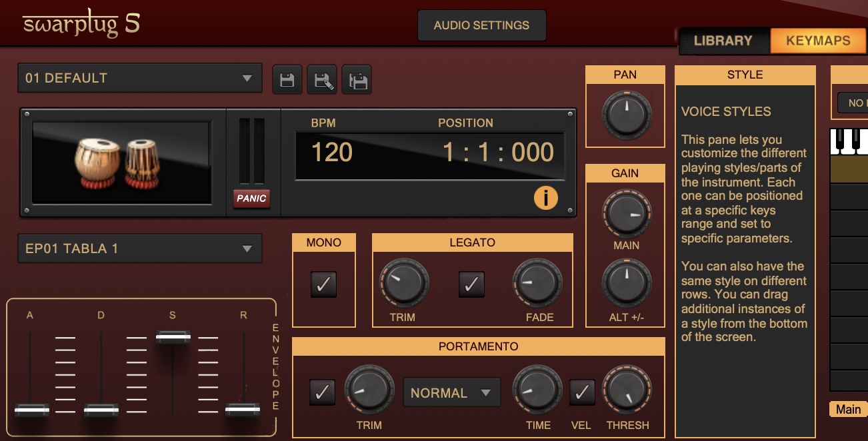Click the third preset copy/save-all icon
Viewport: 868px width, 441px height.
pyautogui.click(x=358, y=81)
